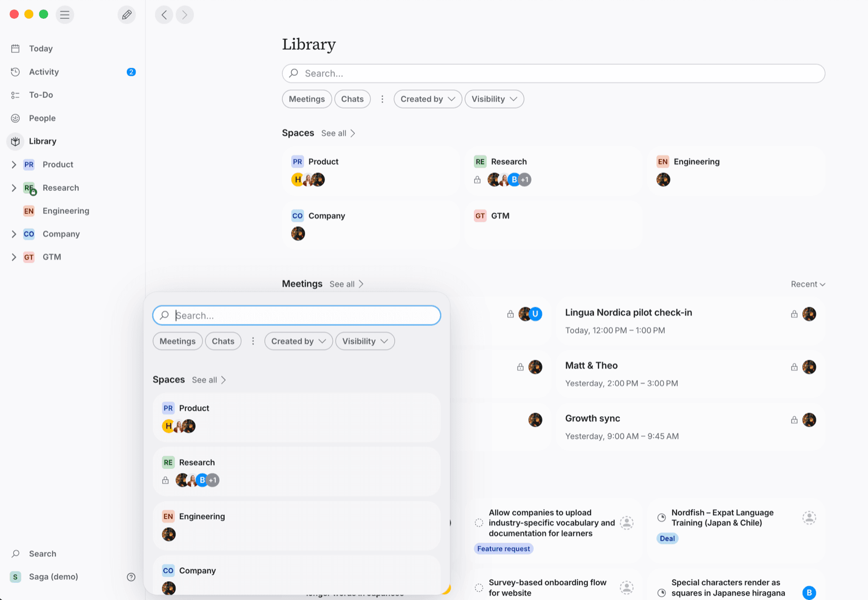This screenshot has height=600, width=868.
Task: Open the Engineering space card in Library
Action: point(736,170)
